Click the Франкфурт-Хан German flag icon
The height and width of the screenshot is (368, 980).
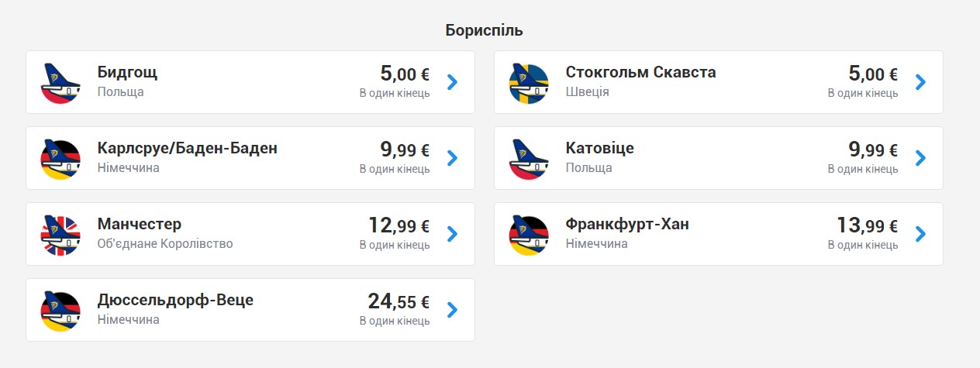(529, 234)
